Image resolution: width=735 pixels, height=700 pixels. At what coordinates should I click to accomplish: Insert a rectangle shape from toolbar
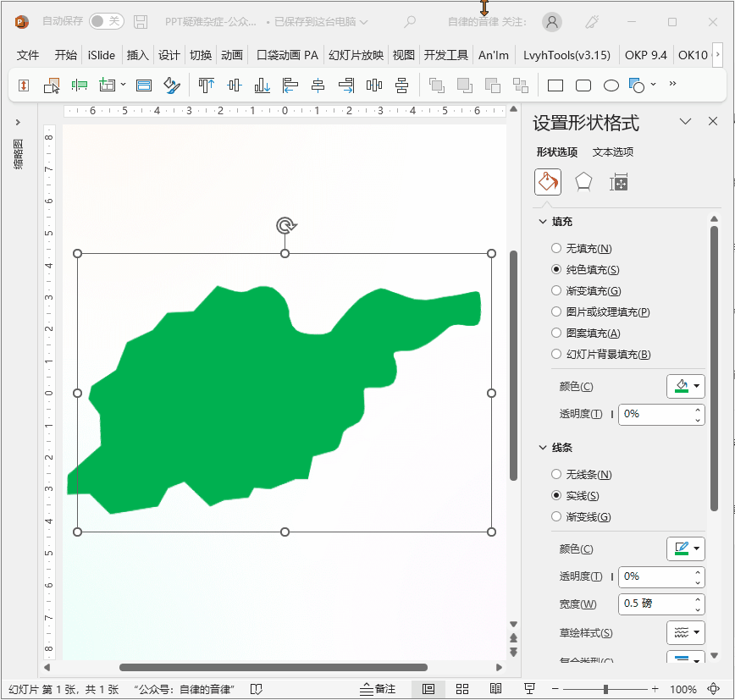555,85
